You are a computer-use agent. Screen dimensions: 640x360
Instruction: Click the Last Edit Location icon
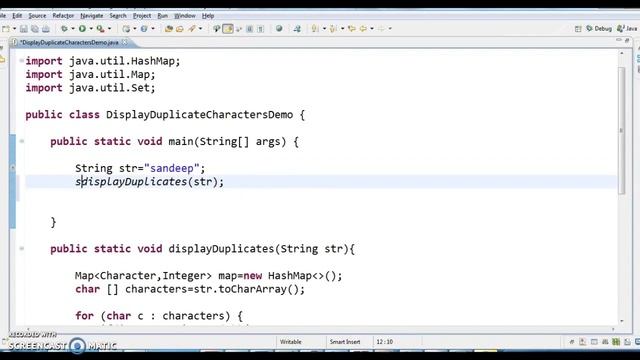(x=351, y=29)
